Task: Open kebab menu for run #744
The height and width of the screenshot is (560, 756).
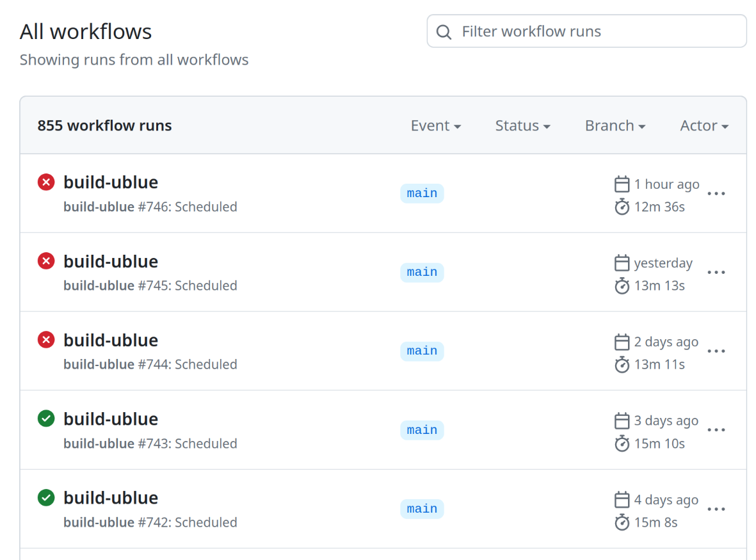Action: (716, 351)
